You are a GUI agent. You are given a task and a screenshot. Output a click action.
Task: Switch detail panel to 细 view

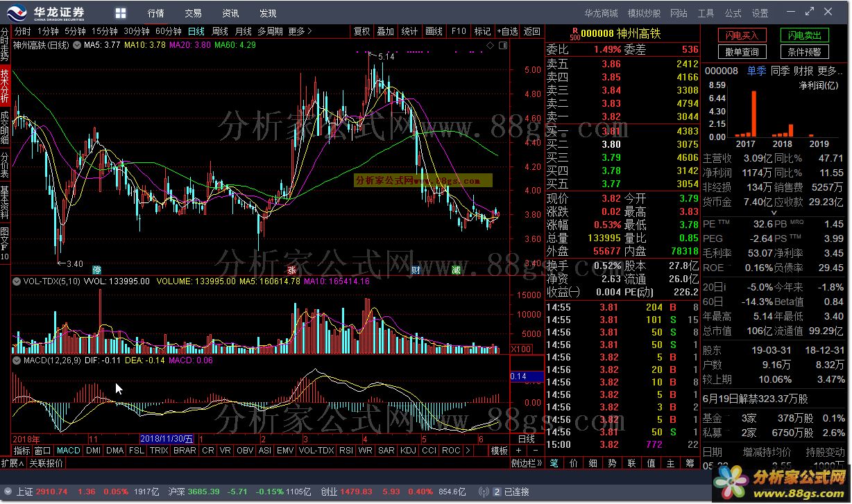593,463
